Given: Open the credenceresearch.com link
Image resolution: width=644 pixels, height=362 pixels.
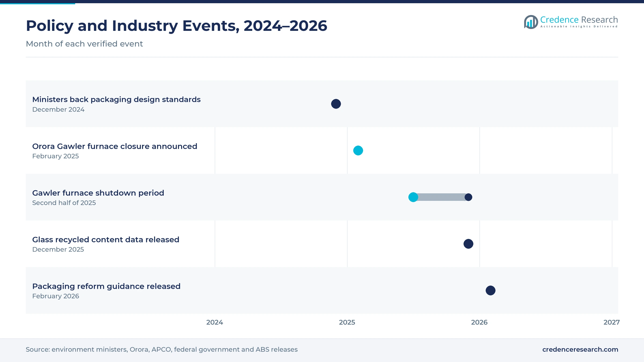Looking at the screenshot, I should click(x=580, y=349).
